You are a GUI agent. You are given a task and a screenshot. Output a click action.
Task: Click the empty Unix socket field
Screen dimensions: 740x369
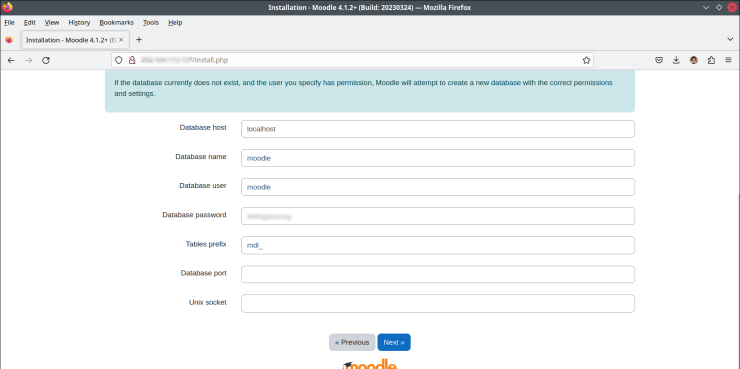click(x=437, y=303)
